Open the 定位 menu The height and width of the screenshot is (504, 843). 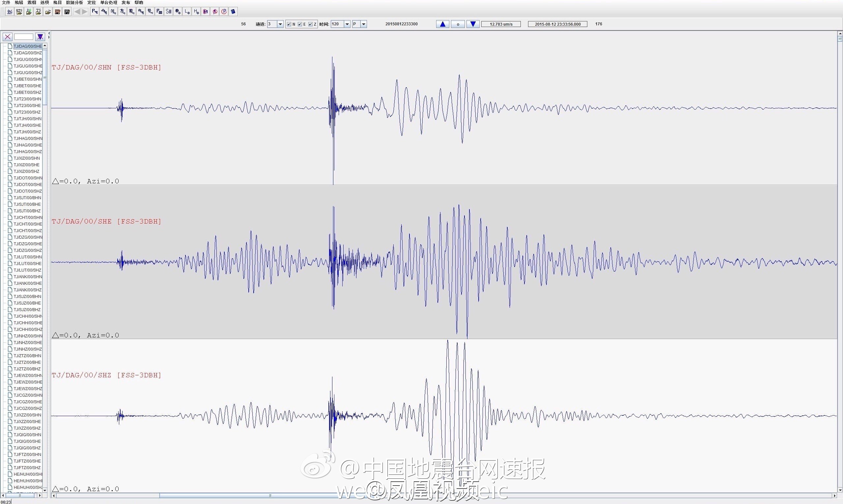(x=92, y=2)
